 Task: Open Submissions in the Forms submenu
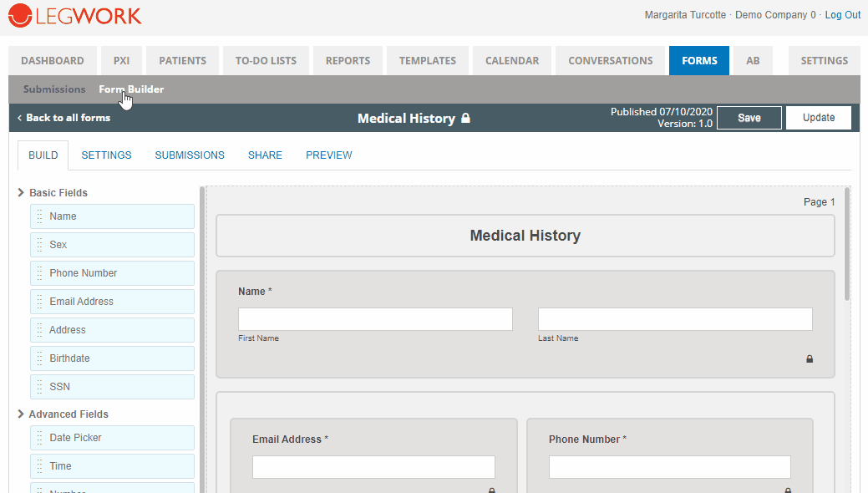coord(54,89)
